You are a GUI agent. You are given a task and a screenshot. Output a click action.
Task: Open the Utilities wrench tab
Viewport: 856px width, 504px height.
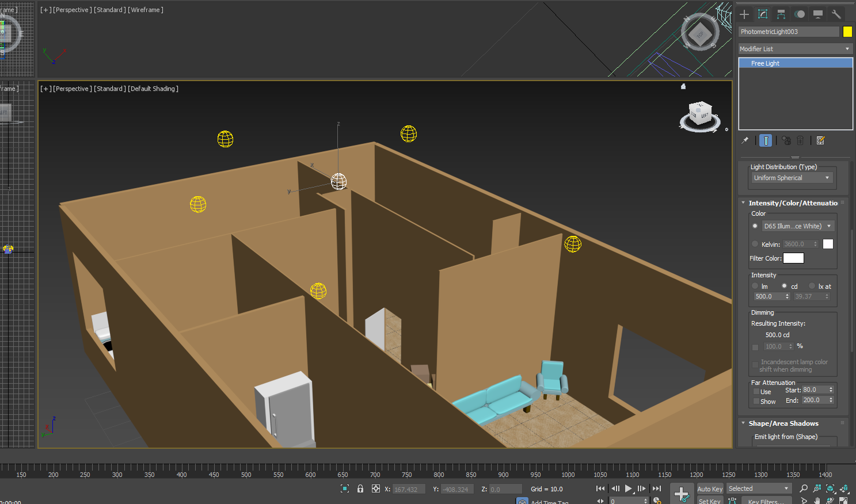[x=836, y=14]
